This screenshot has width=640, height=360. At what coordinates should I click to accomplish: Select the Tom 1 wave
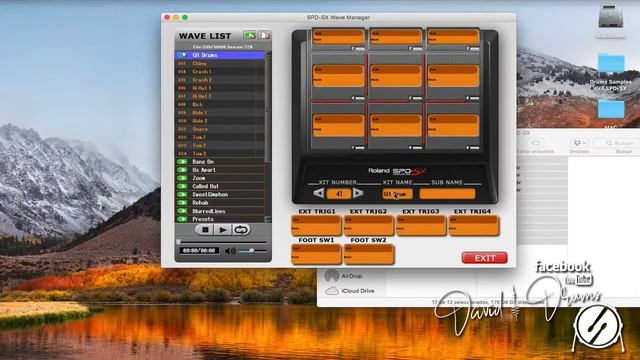220,137
